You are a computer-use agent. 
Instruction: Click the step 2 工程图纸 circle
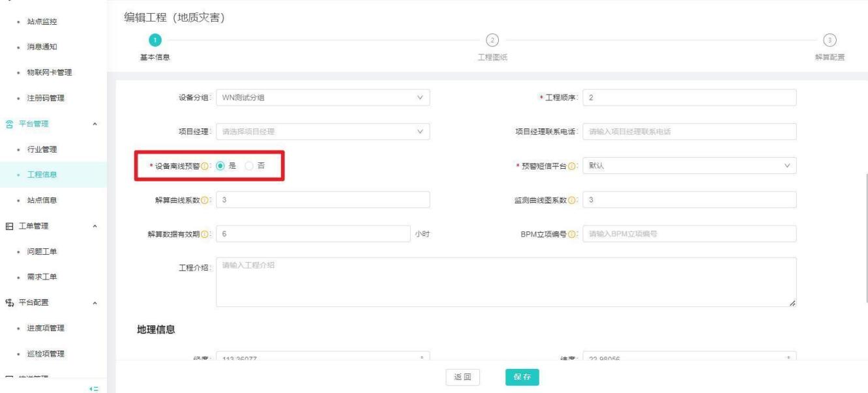point(492,40)
